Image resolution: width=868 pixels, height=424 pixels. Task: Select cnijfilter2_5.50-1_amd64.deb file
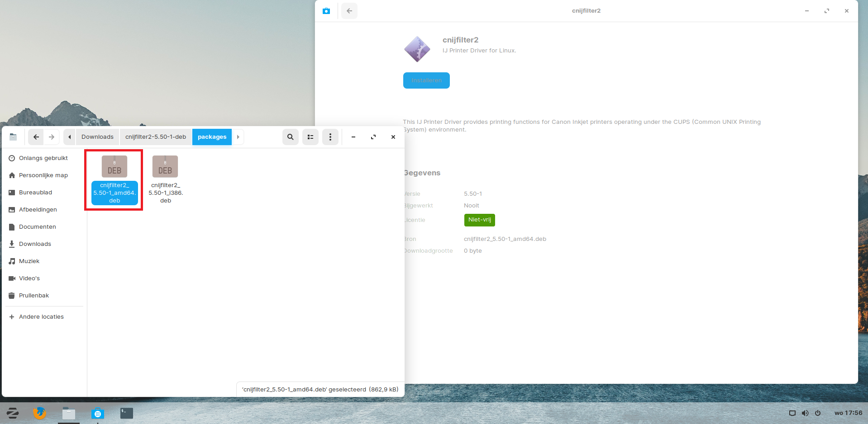tap(114, 180)
